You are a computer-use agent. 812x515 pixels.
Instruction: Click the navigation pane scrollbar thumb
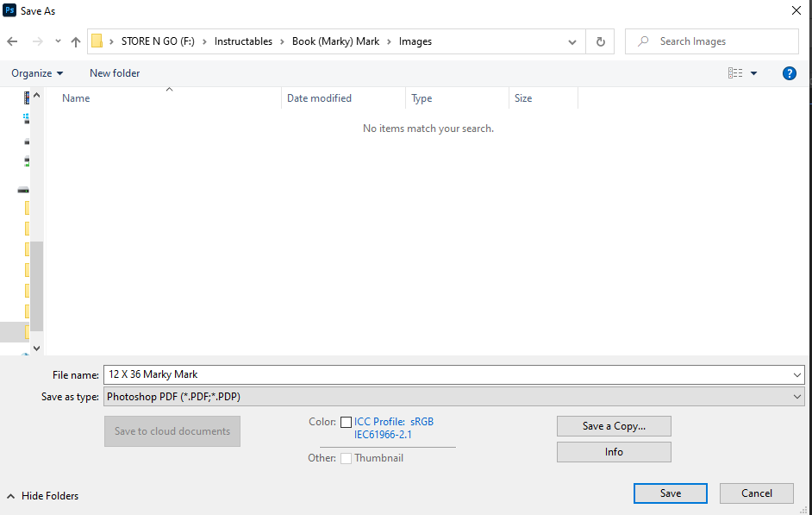click(36, 286)
